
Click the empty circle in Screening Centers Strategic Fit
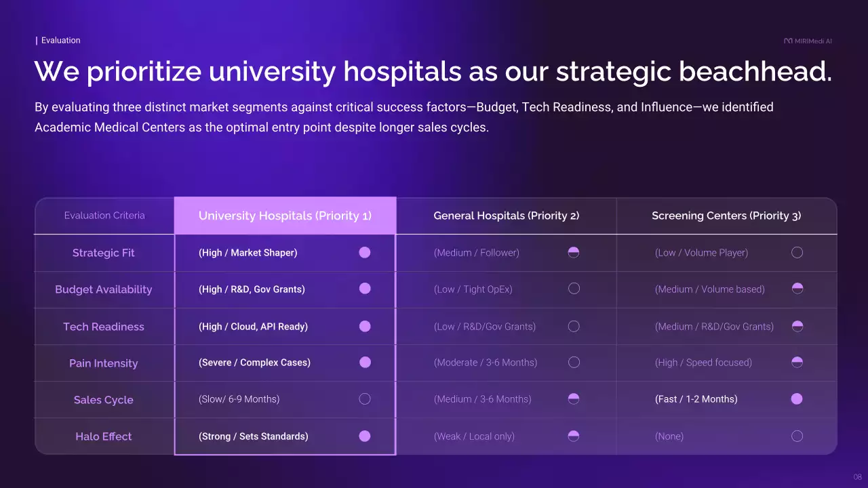[797, 253]
